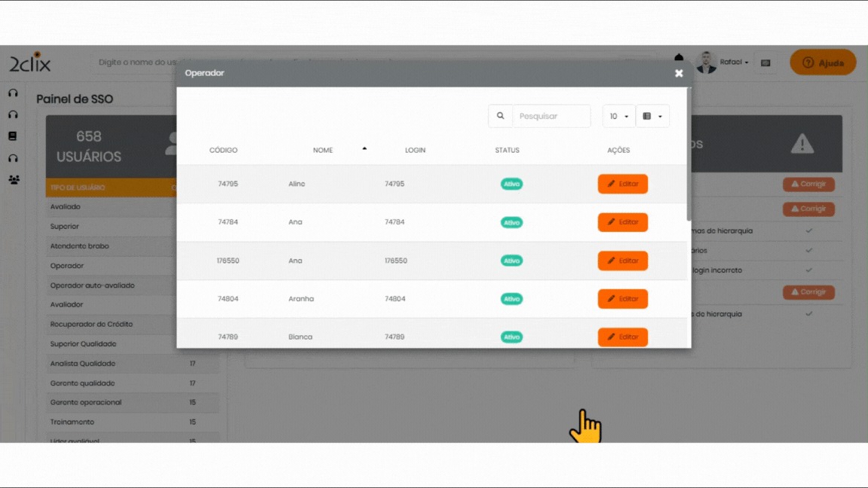Open the users group icon in the sidebar
The width and height of the screenshot is (868, 488).
14,180
